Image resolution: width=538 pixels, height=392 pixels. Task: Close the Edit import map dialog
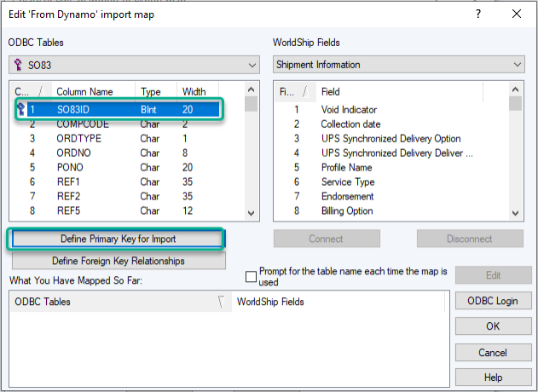[517, 14]
